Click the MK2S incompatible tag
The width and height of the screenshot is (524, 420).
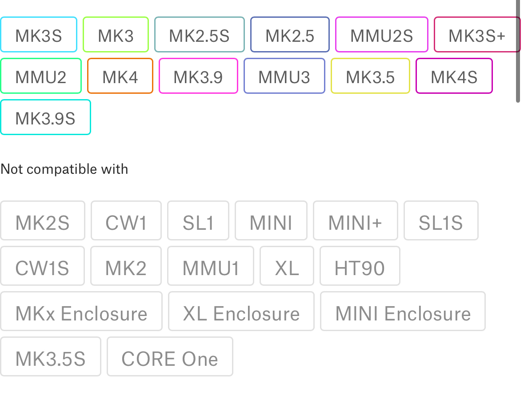42,220
